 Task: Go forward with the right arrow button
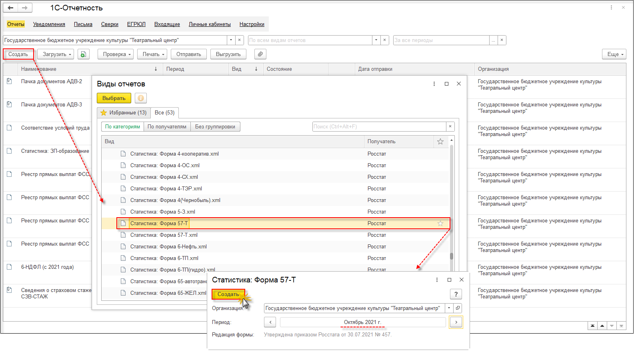(x=25, y=8)
